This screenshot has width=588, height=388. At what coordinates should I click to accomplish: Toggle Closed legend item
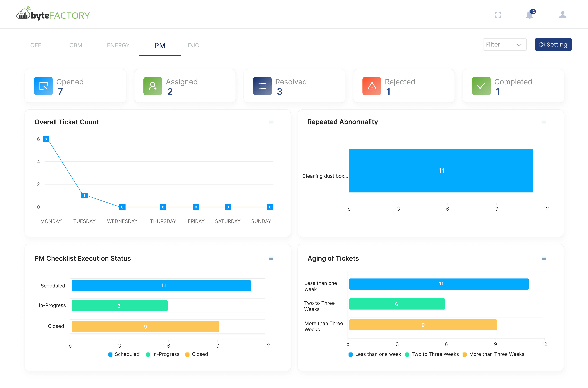[197, 354]
